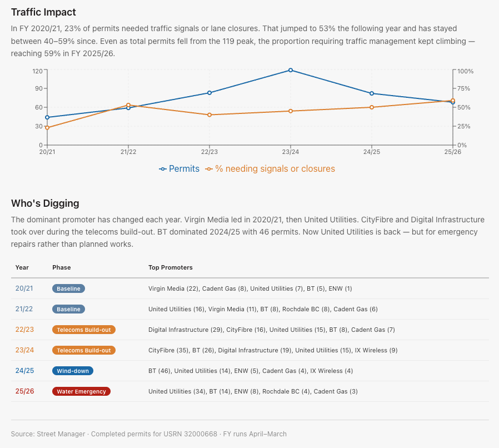Click the Baseline badge in the 21/22 row
The width and height of the screenshot is (499, 448).
click(68, 309)
